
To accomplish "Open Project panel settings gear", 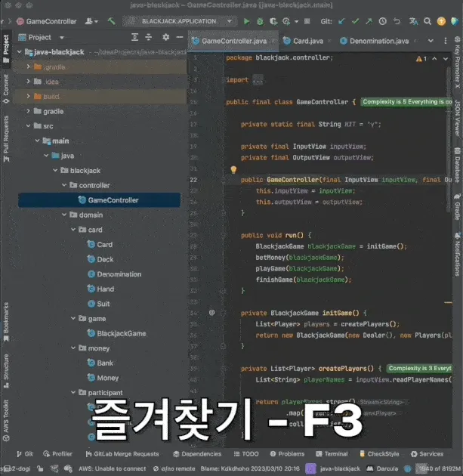I will pyautogui.click(x=165, y=37).
